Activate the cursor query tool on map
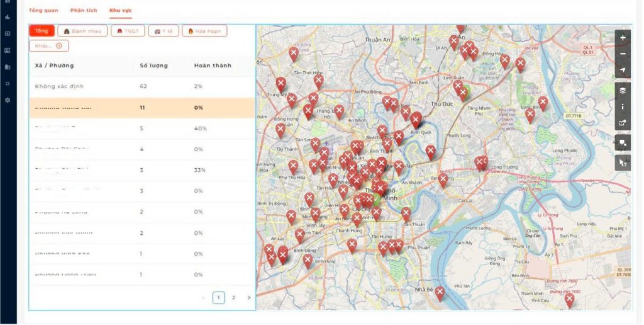This screenshot has height=325, width=644. click(x=623, y=162)
